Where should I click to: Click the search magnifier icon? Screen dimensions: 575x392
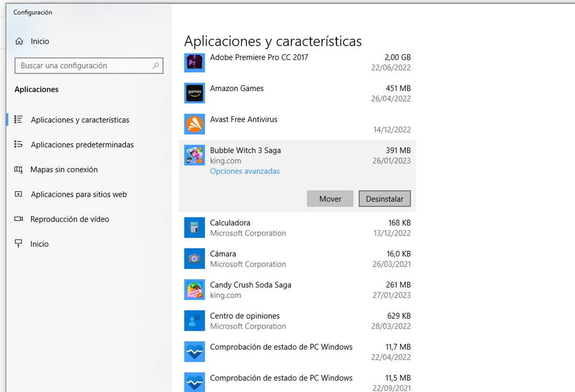[x=156, y=66]
